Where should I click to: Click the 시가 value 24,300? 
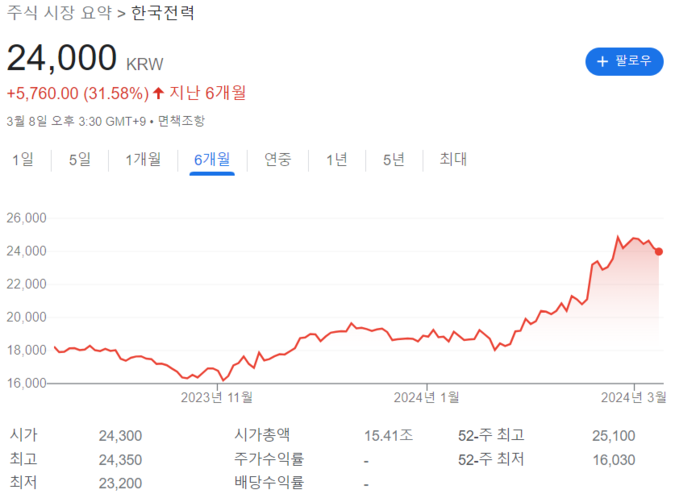121,436
